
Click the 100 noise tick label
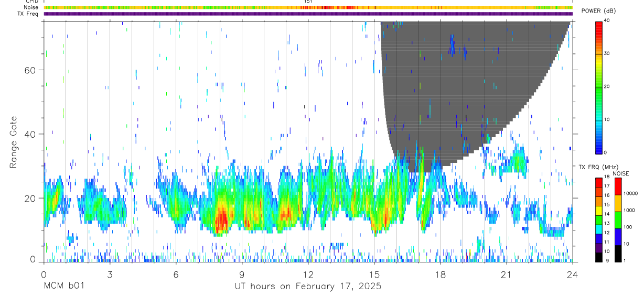(629, 227)
